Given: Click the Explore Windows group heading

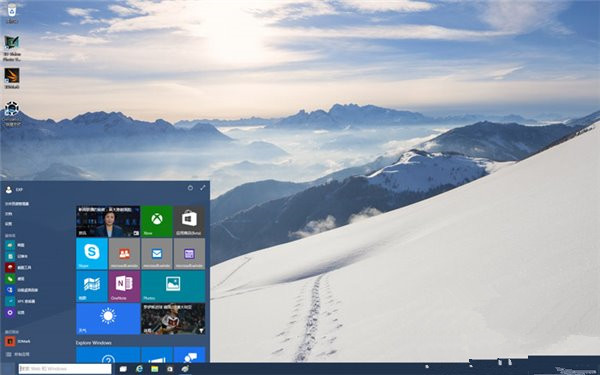Looking at the screenshot, I should pyautogui.click(x=94, y=343).
